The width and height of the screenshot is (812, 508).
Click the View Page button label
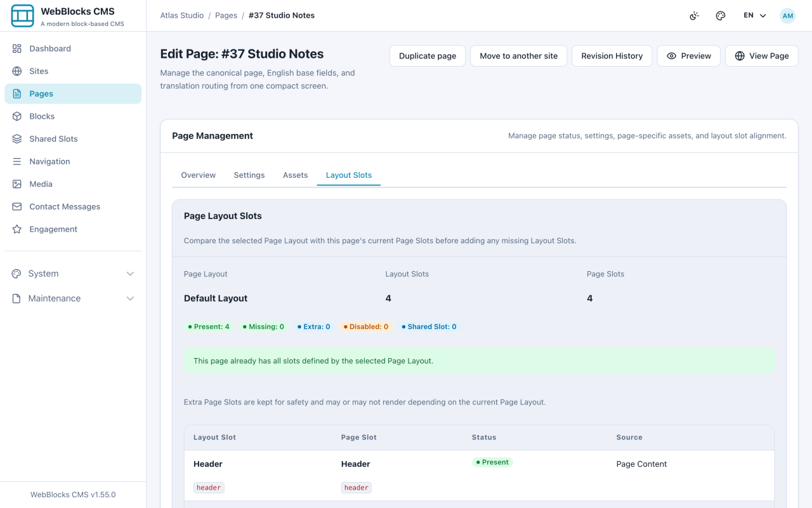(769, 56)
